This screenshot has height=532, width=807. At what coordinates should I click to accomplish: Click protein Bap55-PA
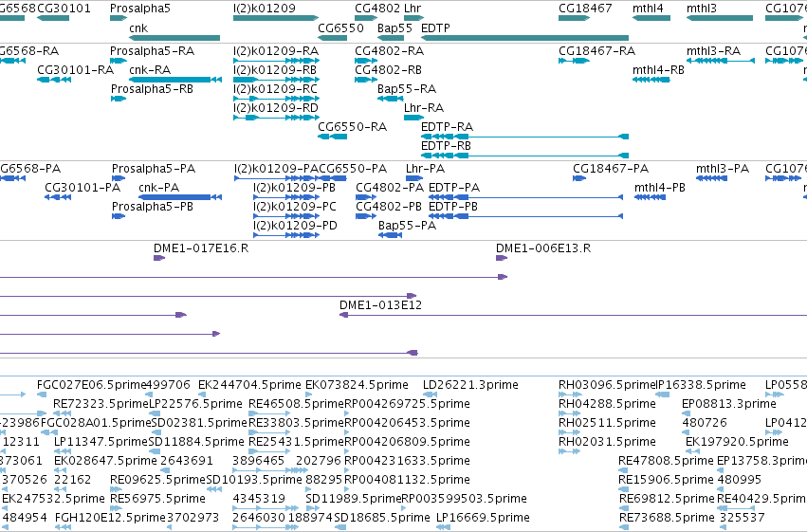[x=407, y=226]
